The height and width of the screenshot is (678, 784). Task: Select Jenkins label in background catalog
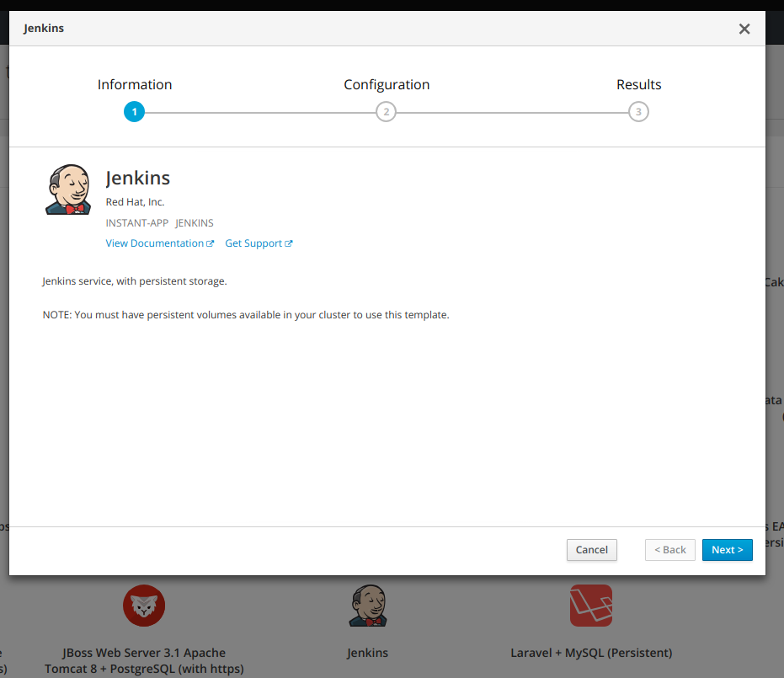[x=367, y=653]
